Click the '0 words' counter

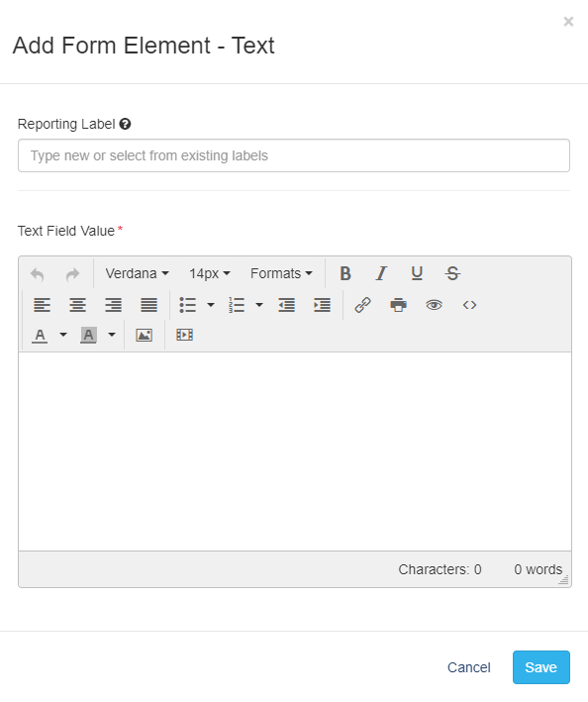[538, 569]
